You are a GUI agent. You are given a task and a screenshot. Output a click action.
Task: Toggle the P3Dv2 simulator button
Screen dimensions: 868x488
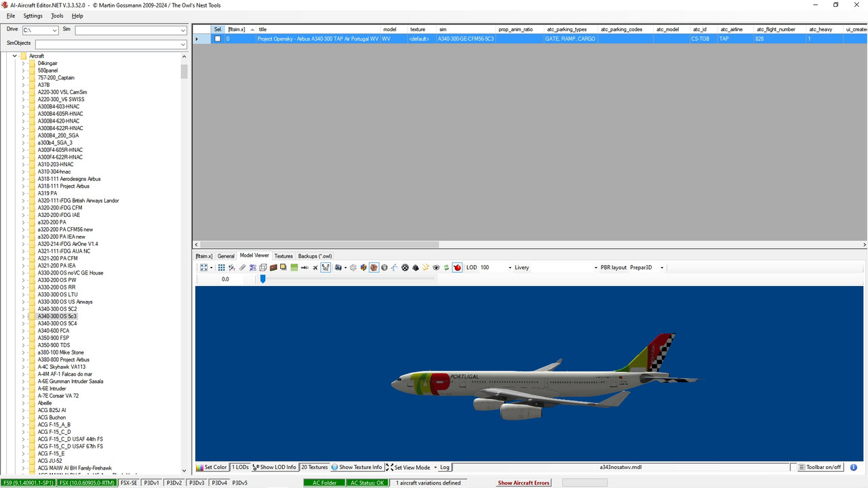click(174, 483)
